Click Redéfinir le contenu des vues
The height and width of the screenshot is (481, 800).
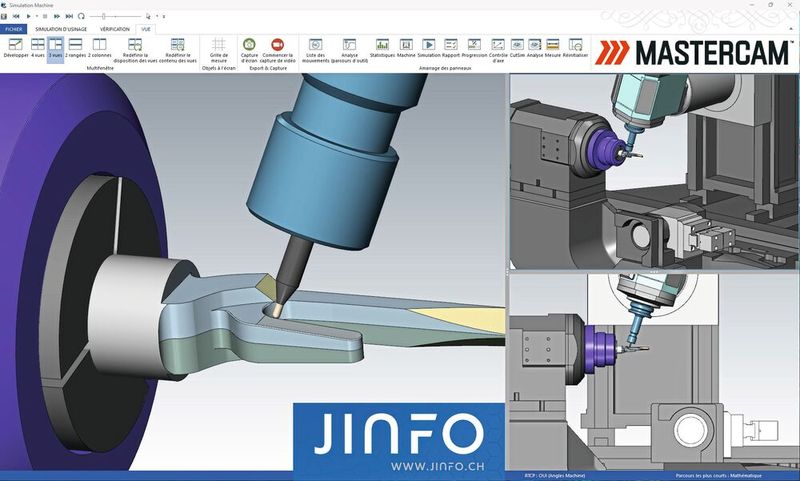coord(178,50)
